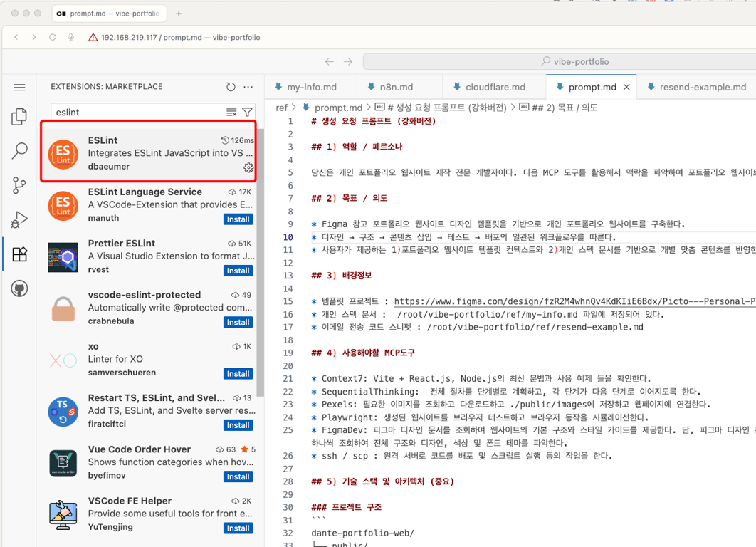Open the vibe-portfolio command center search

[560, 62]
